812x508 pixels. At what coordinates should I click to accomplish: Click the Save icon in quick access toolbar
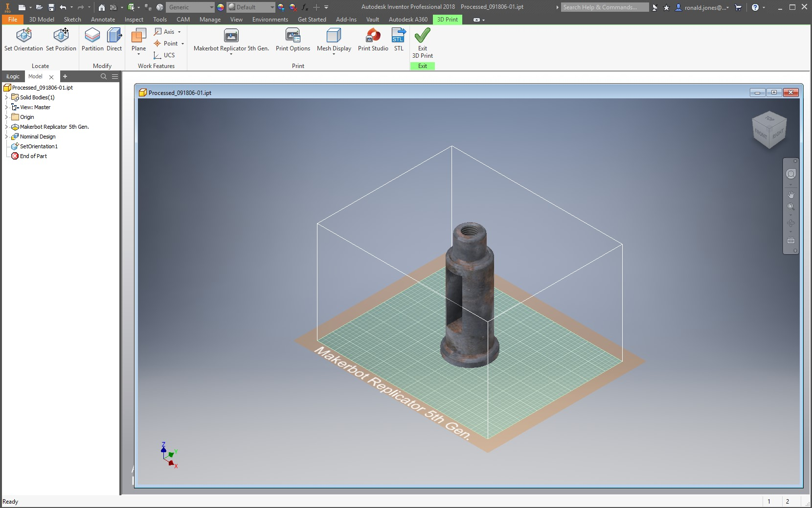(x=51, y=7)
